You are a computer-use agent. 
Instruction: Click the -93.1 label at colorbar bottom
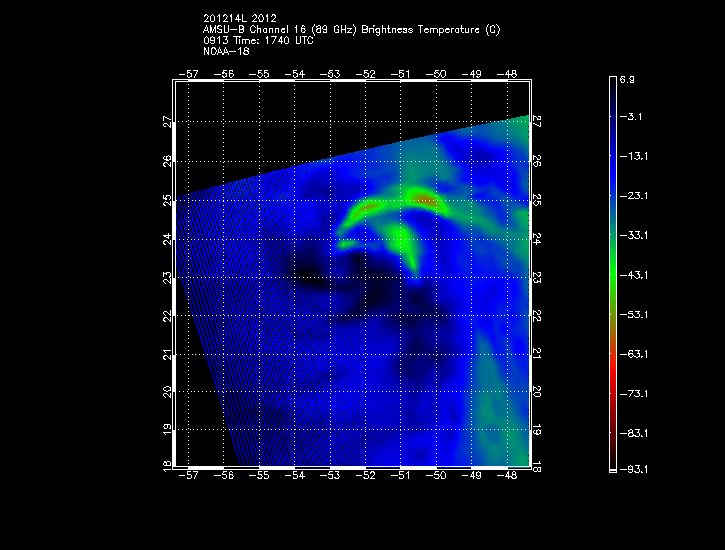(x=637, y=470)
